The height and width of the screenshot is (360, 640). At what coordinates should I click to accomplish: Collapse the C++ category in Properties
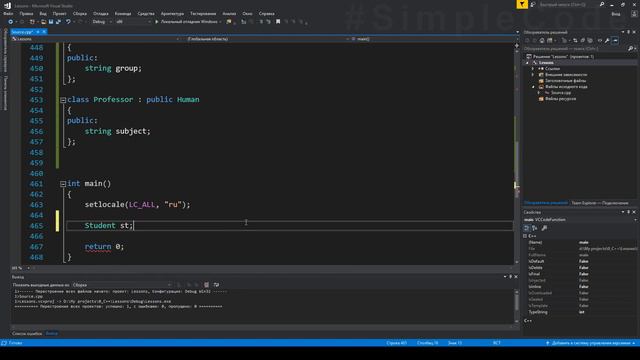pos(525,236)
